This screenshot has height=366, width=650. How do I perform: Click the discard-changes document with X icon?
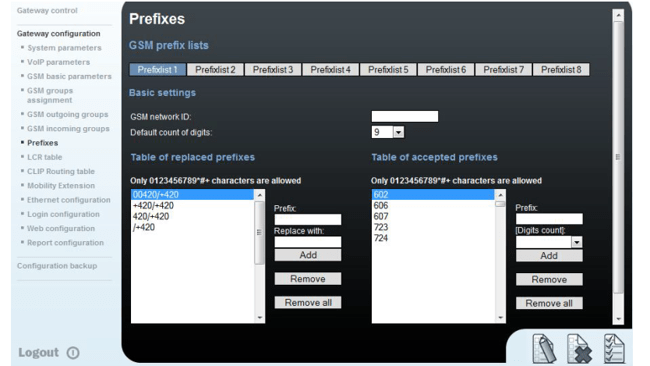coord(579,349)
